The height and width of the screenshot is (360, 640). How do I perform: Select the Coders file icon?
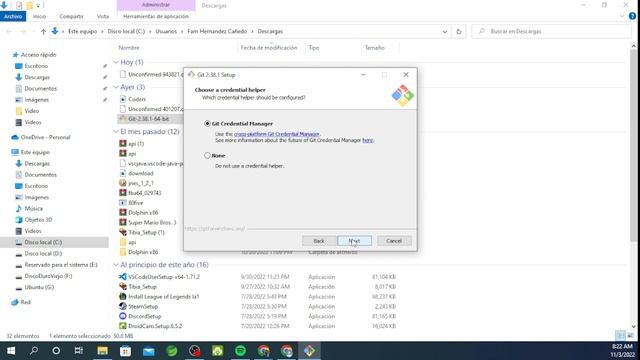(122, 99)
